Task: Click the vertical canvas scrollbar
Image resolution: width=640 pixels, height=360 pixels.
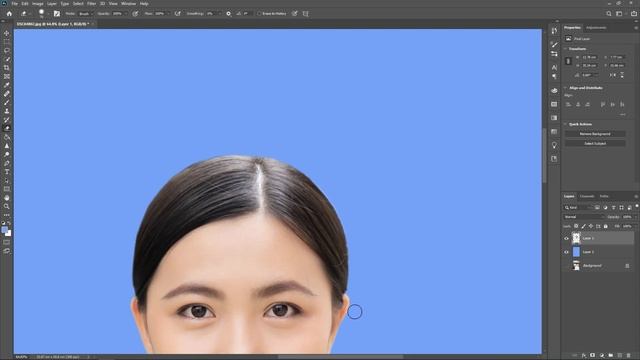Action: 544,155
